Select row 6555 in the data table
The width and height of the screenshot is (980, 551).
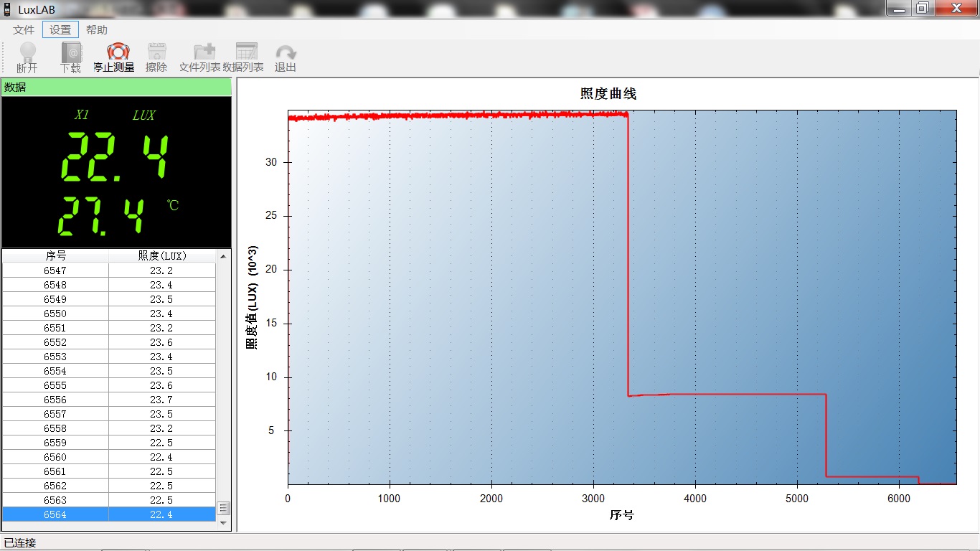click(109, 385)
